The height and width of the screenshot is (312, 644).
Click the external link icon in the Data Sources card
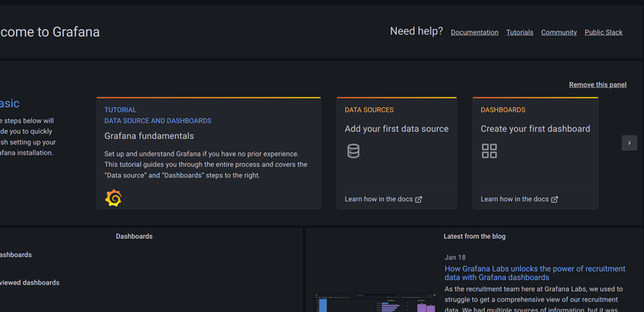(x=419, y=199)
